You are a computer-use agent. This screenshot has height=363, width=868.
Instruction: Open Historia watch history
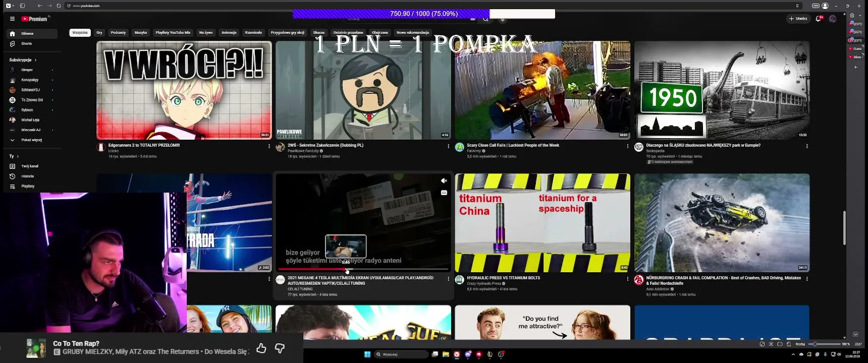point(32,176)
